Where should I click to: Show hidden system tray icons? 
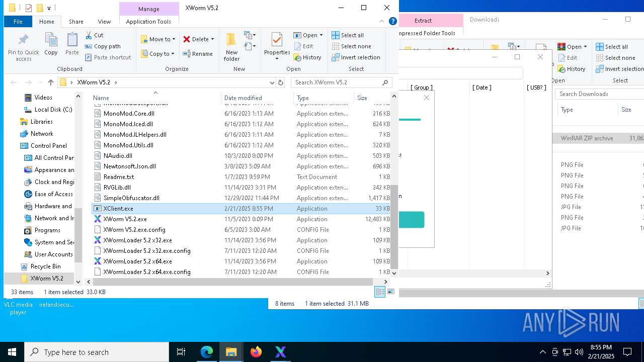click(x=542, y=352)
